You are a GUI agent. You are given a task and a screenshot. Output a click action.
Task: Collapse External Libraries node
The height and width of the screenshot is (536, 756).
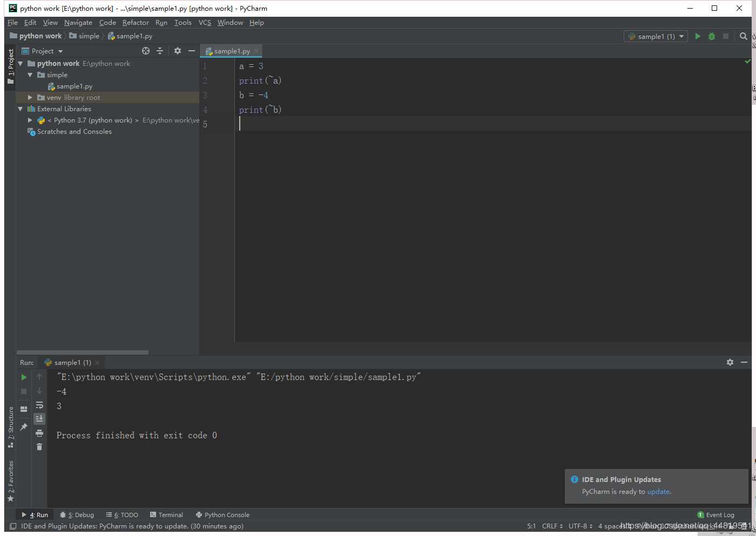coord(21,109)
